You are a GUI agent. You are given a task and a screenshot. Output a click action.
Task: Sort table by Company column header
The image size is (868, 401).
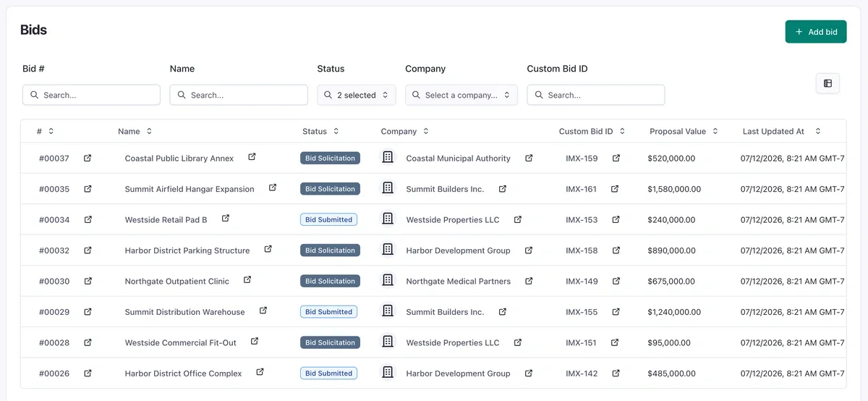(405, 131)
